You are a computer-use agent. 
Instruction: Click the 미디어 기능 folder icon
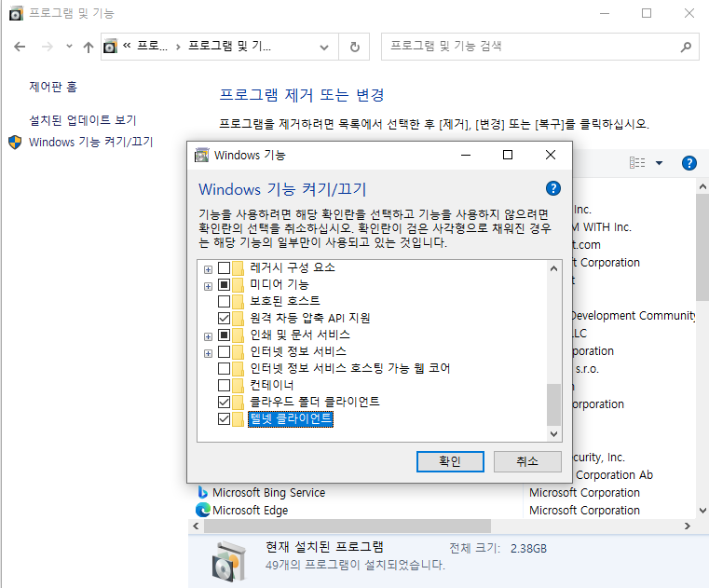click(x=238, y=284)
